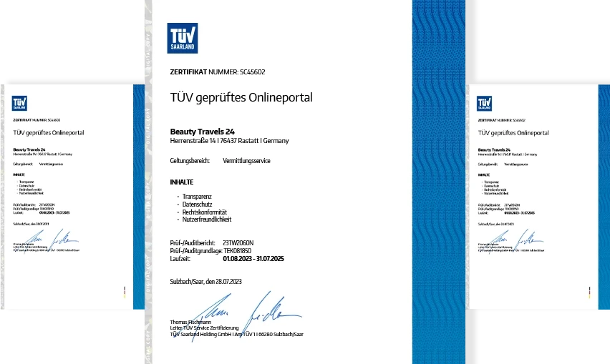Select 'TÜV geprüftes Onlineportal' heading on right certificate
This screenshot has height=364, width=610.
(513, 133)
